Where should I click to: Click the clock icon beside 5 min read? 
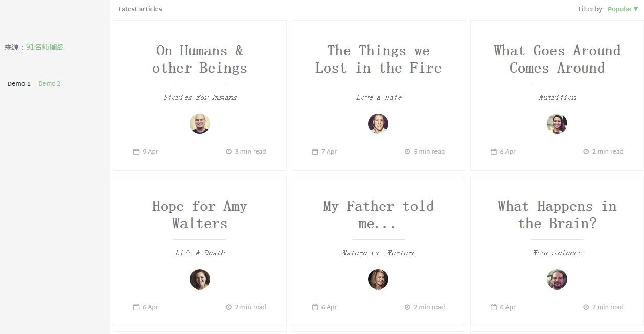coord(407,152)
